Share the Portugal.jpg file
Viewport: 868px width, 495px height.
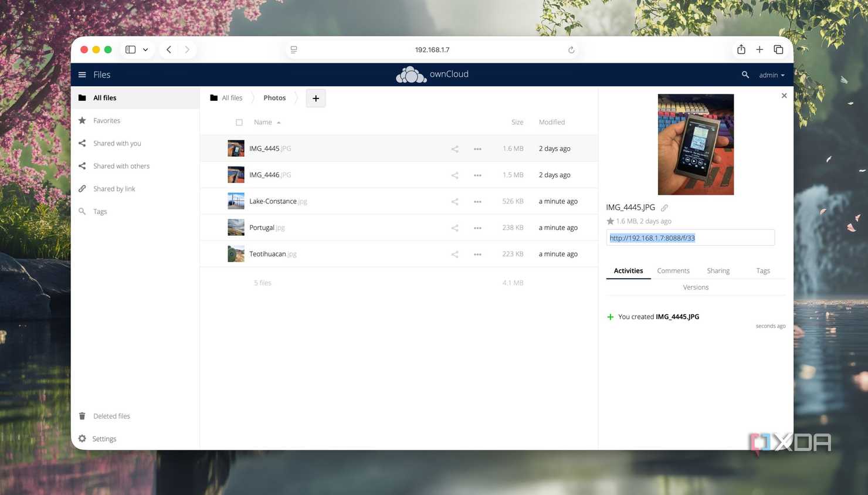tap(455, 228)
